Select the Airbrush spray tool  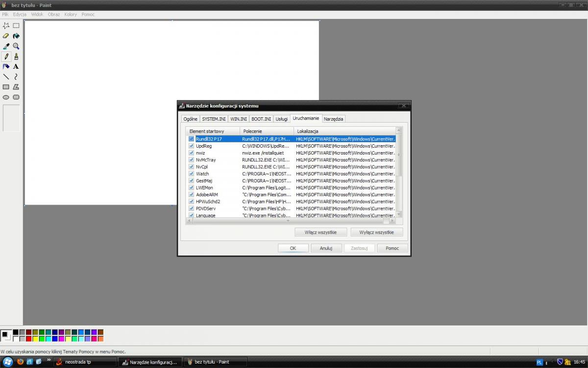(6, 66)
